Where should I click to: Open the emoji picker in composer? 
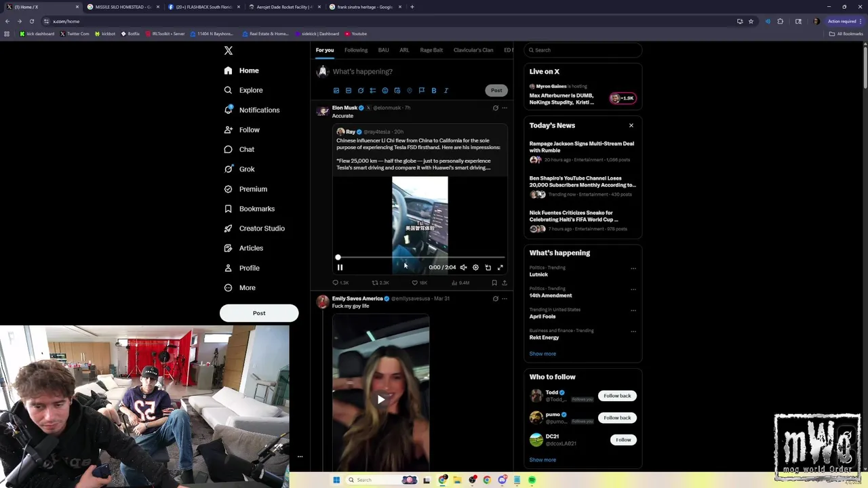pyautogui.click(x=385, y=91)
